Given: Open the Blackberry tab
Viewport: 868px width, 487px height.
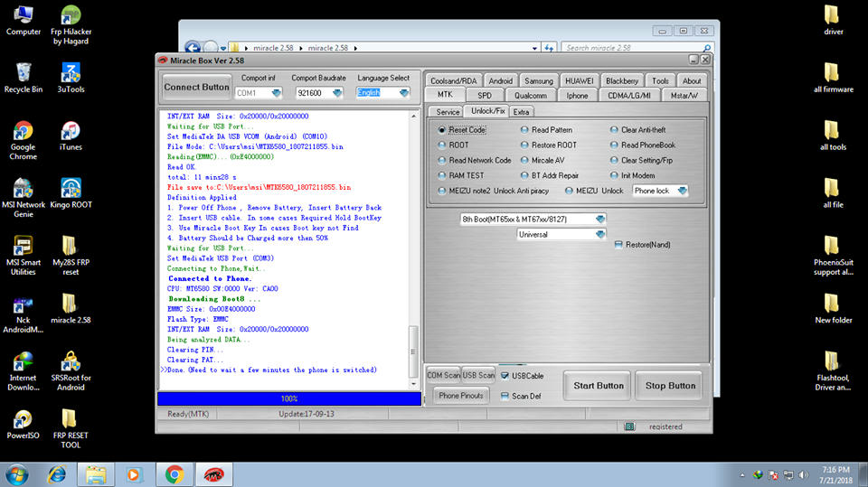Looking at the screenshot, I should (622, 80).
